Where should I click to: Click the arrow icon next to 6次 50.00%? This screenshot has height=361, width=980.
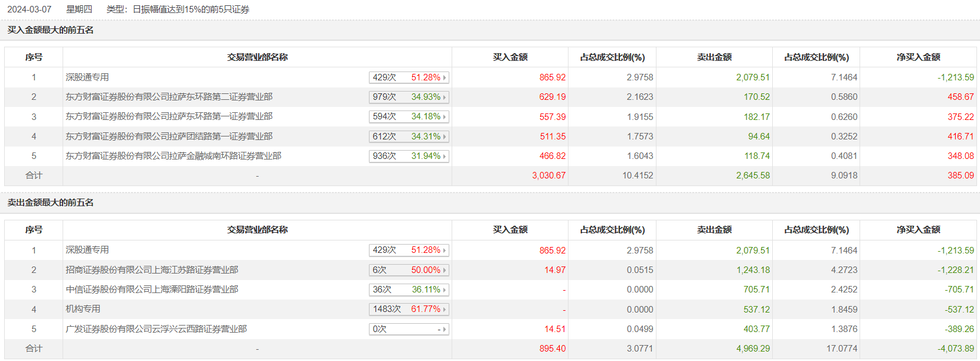click(445, 270)
